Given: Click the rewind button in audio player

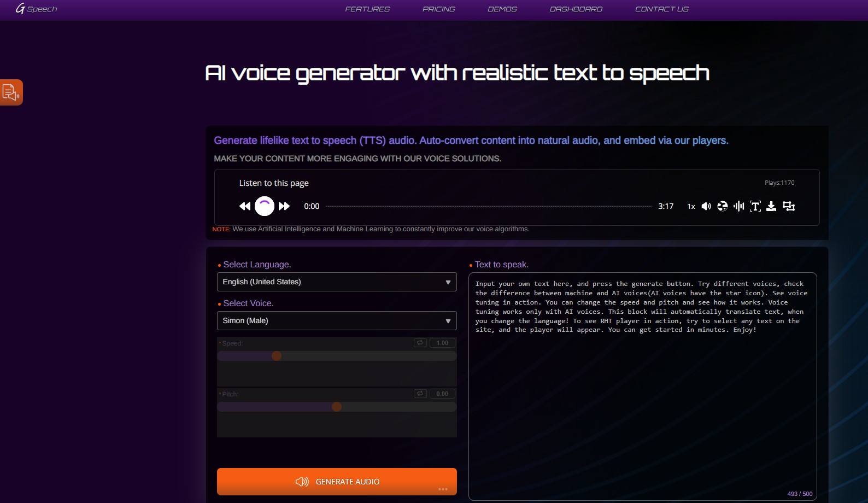Looking at the screenshot, I should [244, 206].
